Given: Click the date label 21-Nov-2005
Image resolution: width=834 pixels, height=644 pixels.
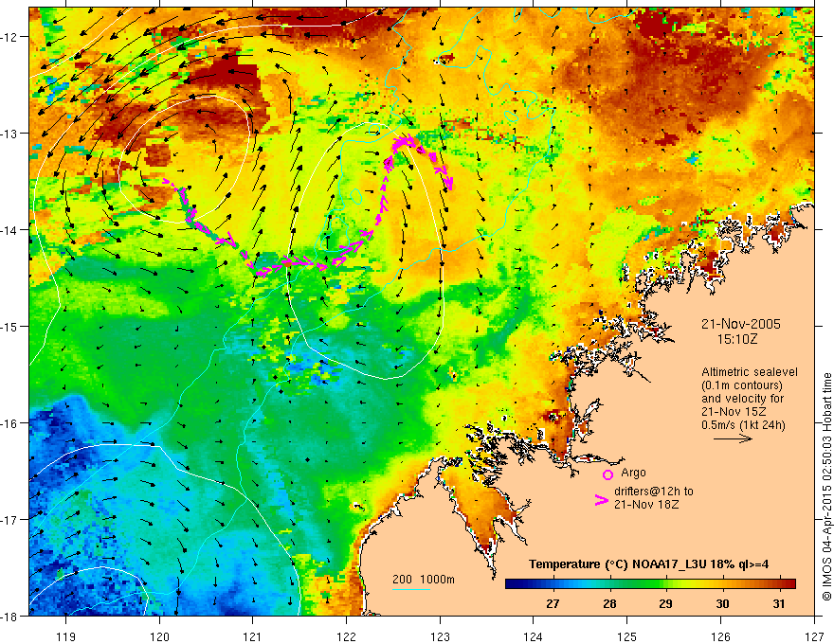Looking at the screenshot, I should click(741, 324).
